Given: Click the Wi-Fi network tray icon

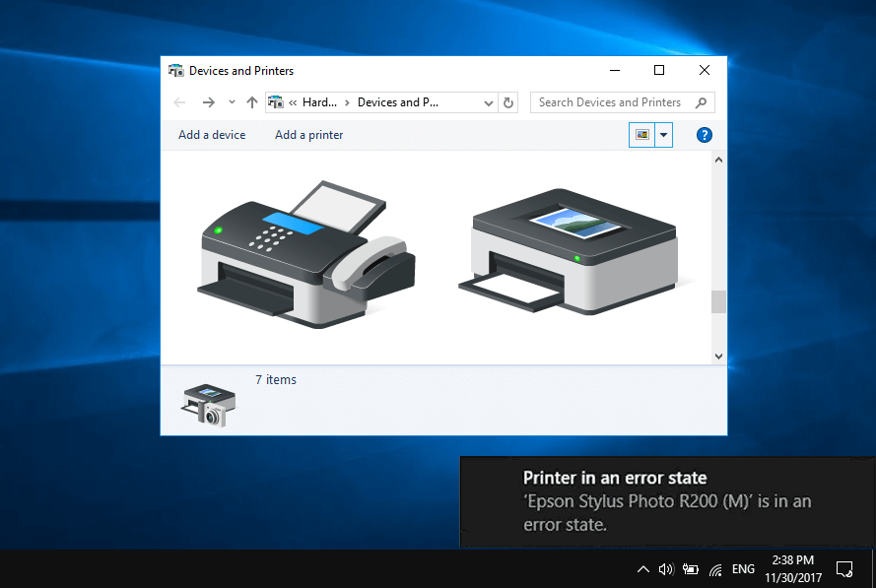Looking at the screenshot, I should (715, 569).
